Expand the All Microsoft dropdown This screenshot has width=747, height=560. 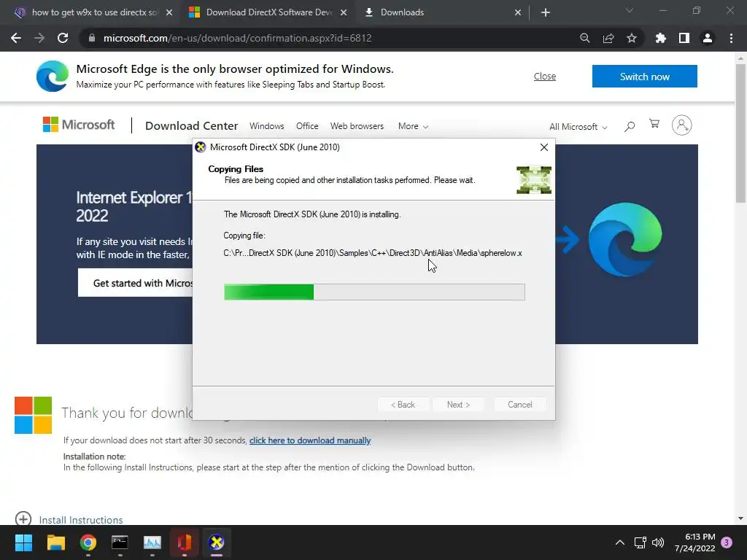578,127
